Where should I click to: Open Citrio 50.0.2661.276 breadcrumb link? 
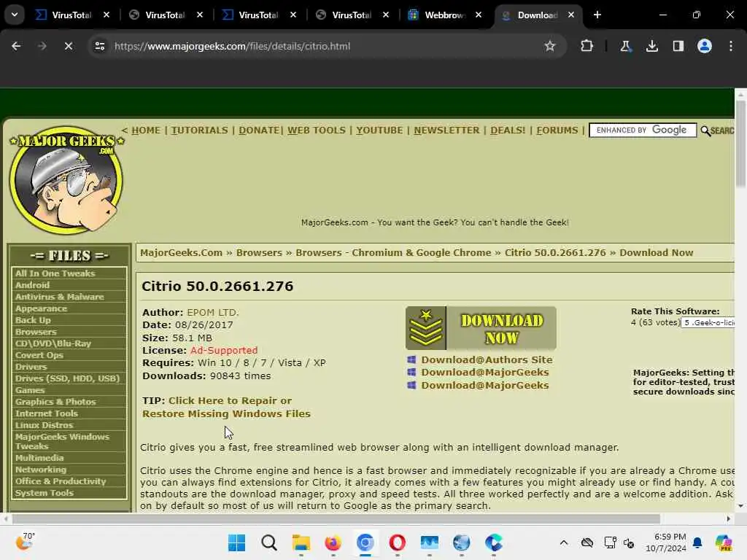(x=555, y=253)
